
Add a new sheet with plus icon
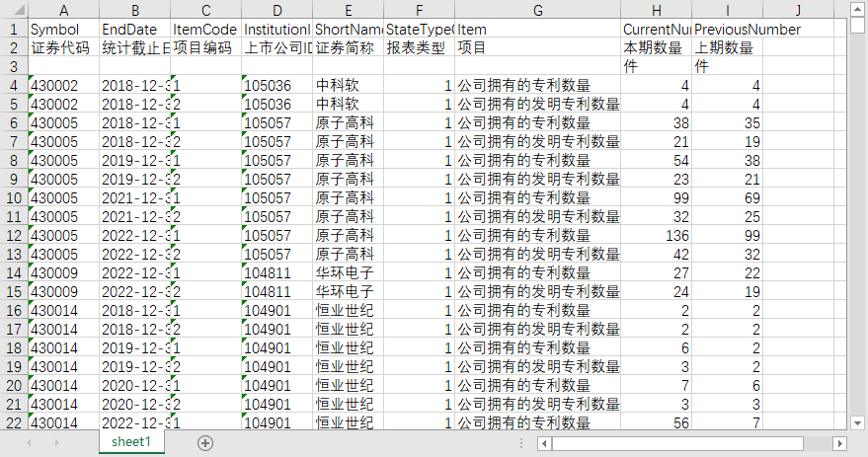tap(205, 442)
